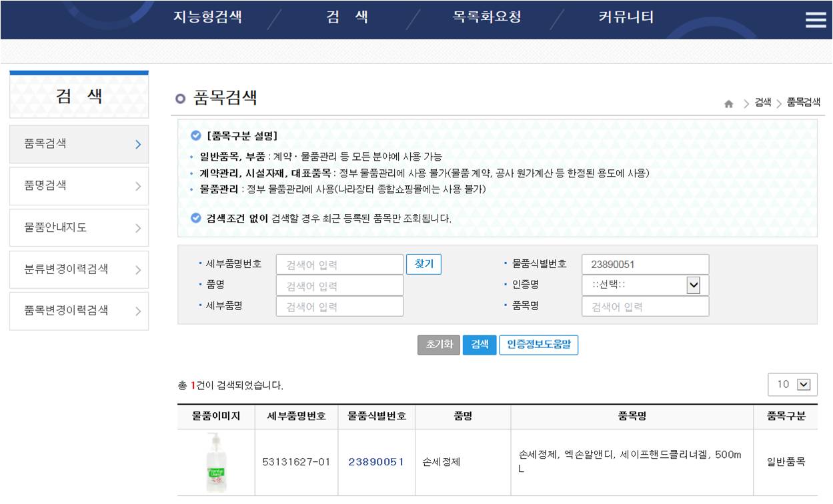Open the 인증명 dropdown
Screen dimensions: 833x504
[x=644, y=285]
